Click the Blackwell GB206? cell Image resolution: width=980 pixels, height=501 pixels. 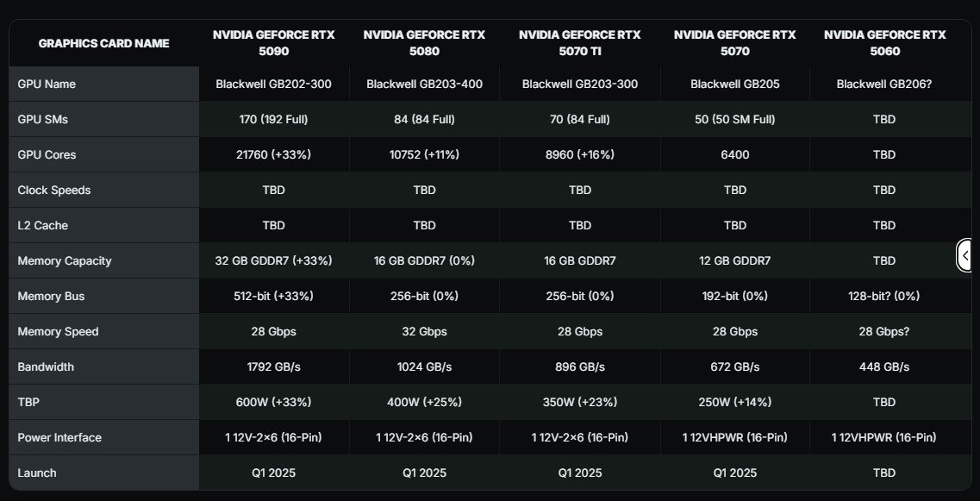tap(885, 84)
